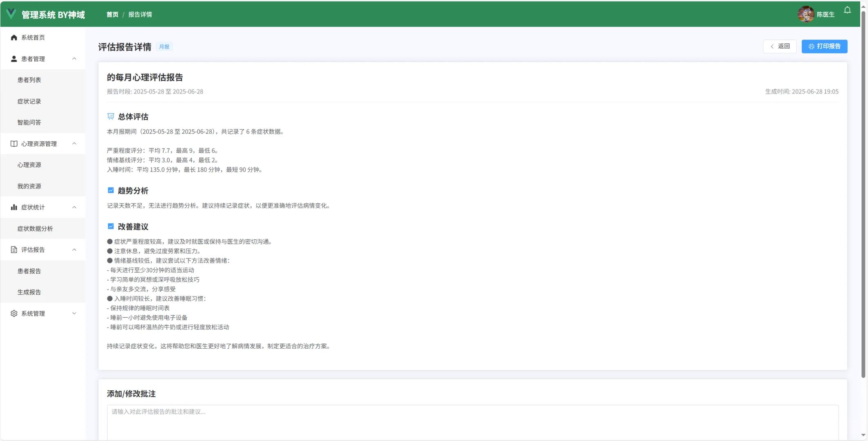Select the 症状统计 bar chart icon
The height and width of the screenshot is (441, 868).
tap(13, 207)
